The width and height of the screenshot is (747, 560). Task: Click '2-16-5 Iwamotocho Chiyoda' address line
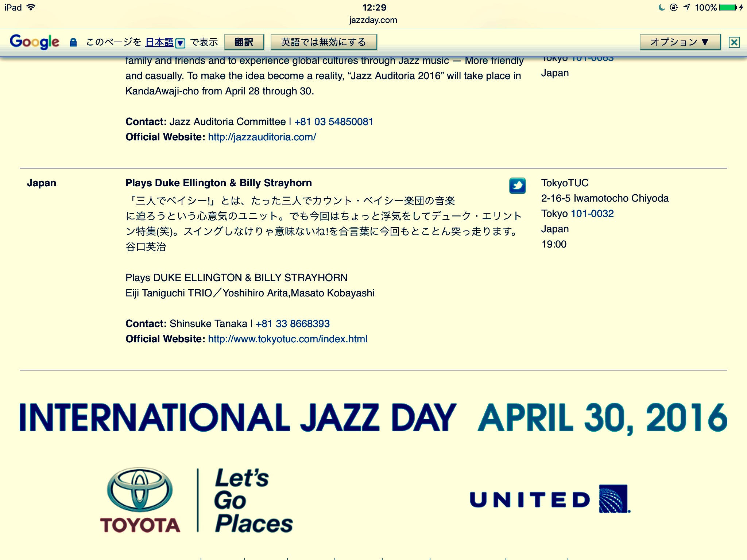pyautogui.click(x=605, y=198)
